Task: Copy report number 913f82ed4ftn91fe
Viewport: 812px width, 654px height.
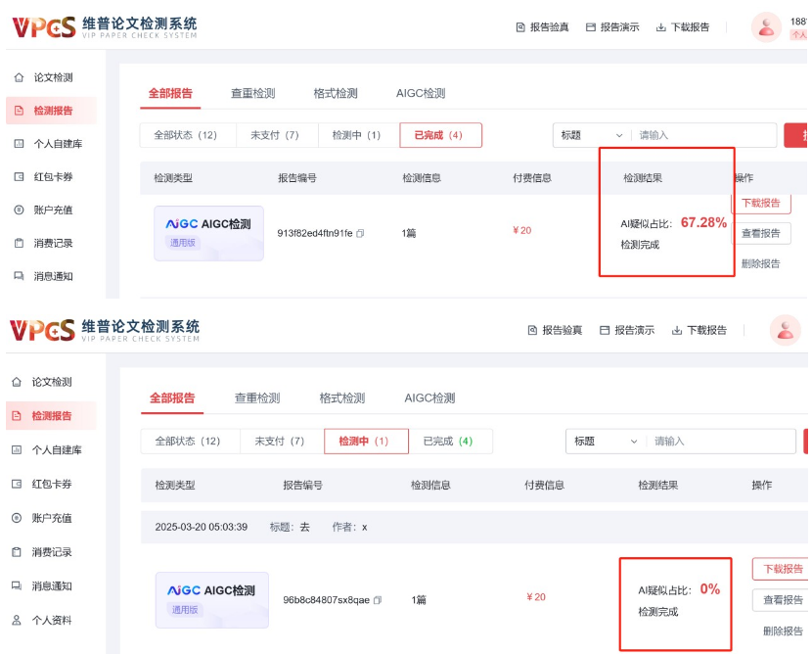Action: coord(360,233)
